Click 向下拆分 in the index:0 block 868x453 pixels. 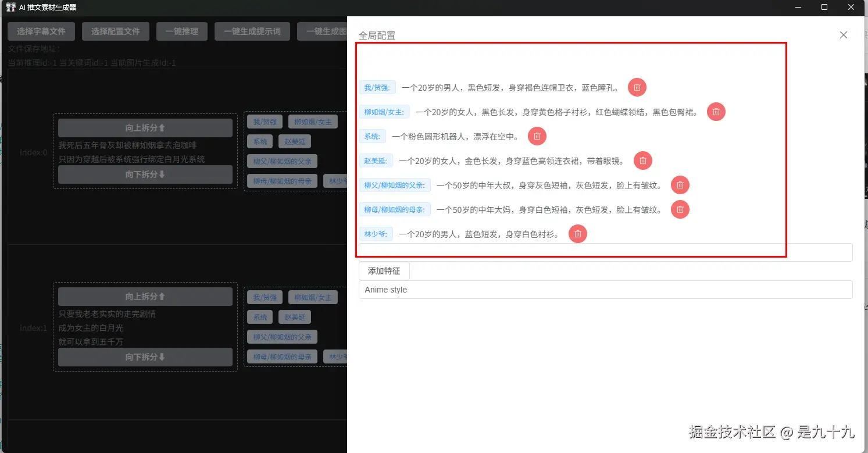click(x=145, y=174)
